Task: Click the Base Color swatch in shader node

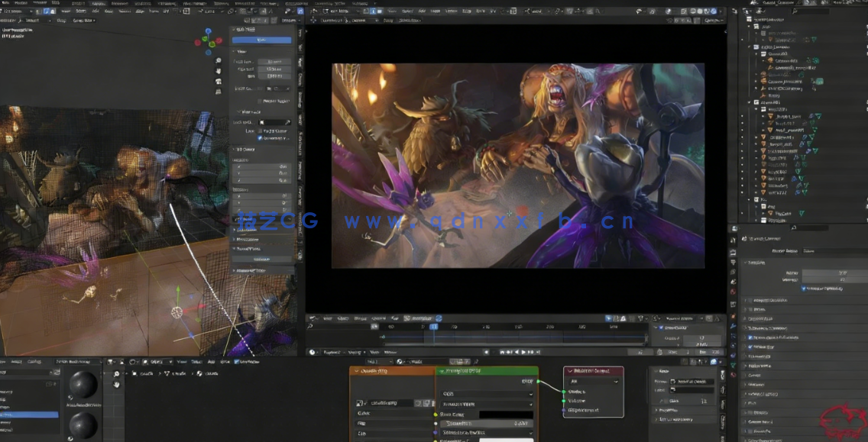Action: (x=505, y=415)
